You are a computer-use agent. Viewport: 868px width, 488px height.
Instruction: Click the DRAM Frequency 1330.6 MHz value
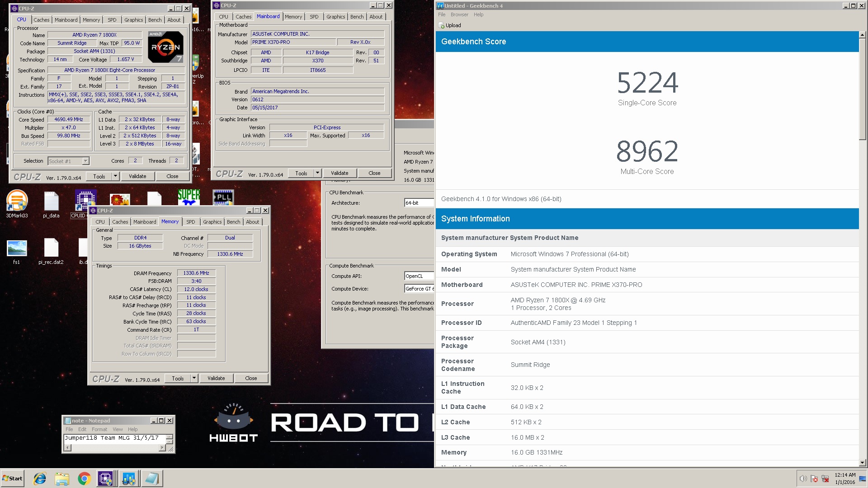pyautogui.click(x=196, y=273)
